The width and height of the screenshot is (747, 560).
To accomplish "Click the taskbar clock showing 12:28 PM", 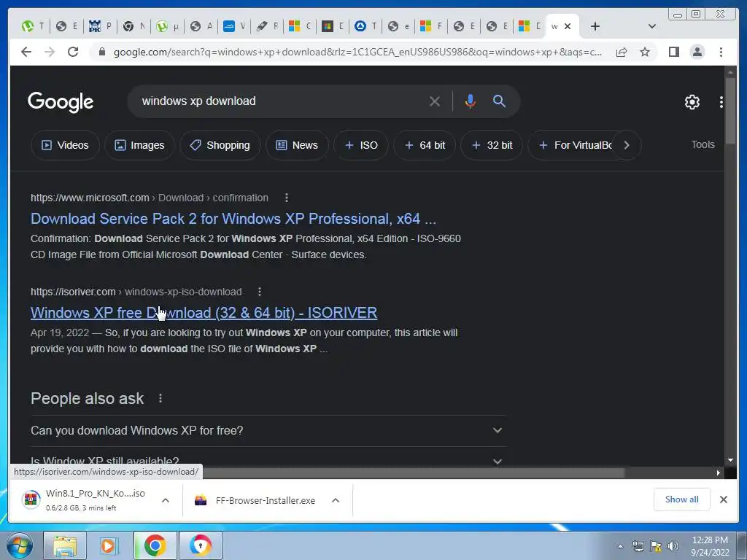I will [710, 546].
